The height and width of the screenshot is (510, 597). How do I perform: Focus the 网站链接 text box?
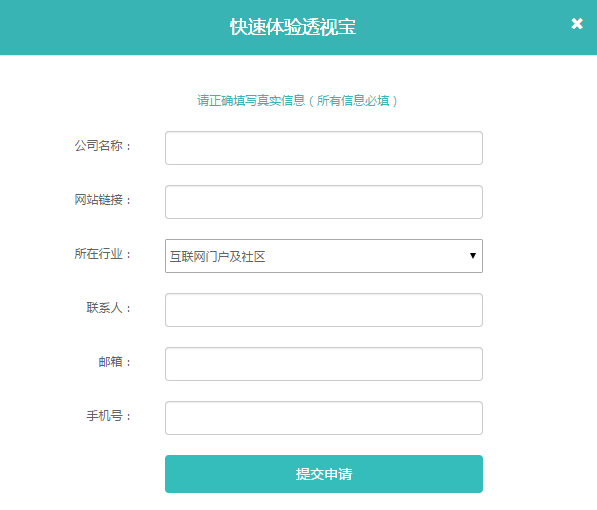coord(324,202)
